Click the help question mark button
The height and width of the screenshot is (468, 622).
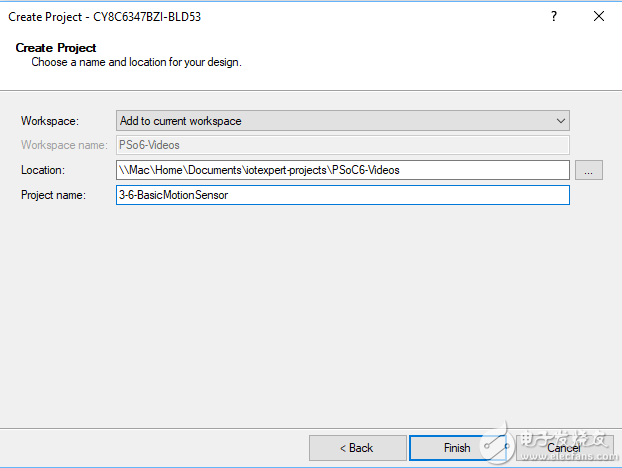coord(553,17)
